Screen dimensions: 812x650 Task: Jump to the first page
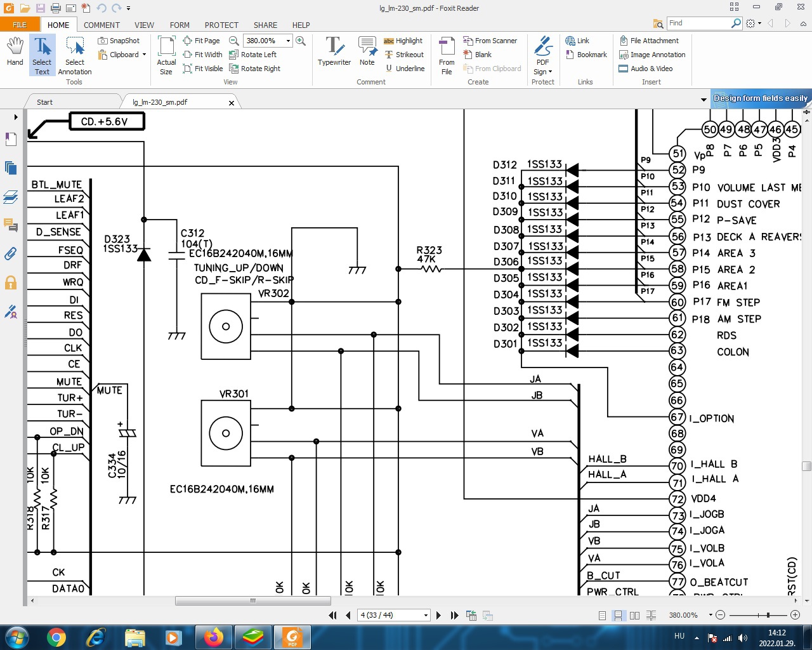pyautogui.click(x=332, y=615)
